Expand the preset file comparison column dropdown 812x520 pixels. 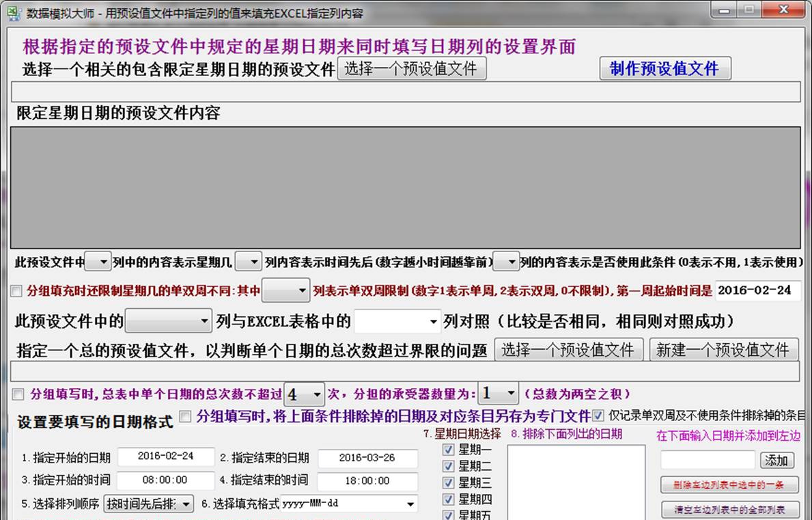(167, 320)
